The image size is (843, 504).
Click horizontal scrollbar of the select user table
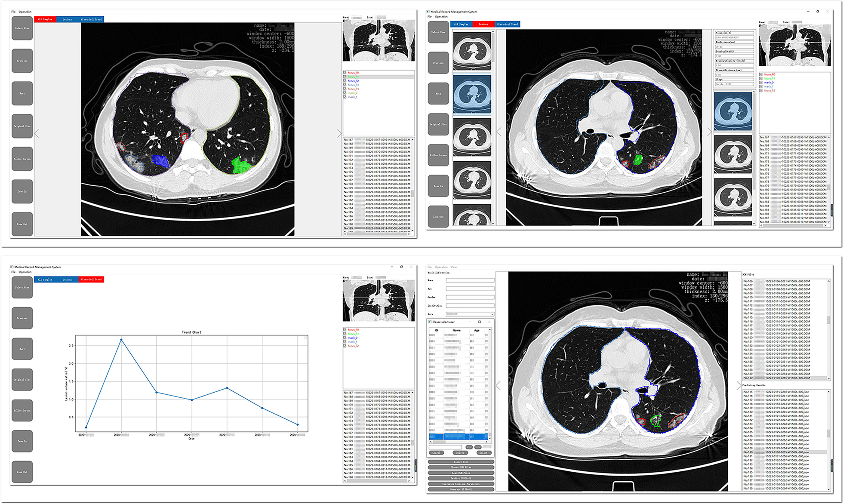click(458, 442)
